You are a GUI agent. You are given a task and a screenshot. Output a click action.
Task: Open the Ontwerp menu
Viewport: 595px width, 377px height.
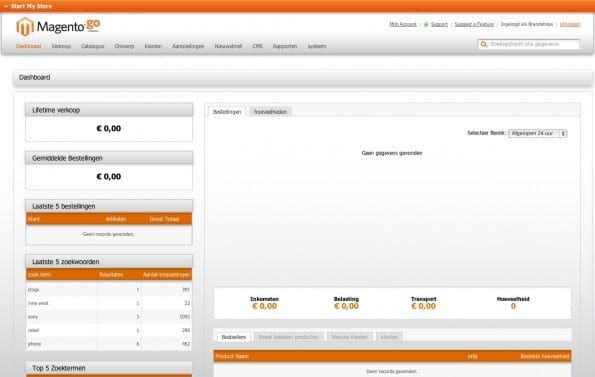[x=124, y=46]
